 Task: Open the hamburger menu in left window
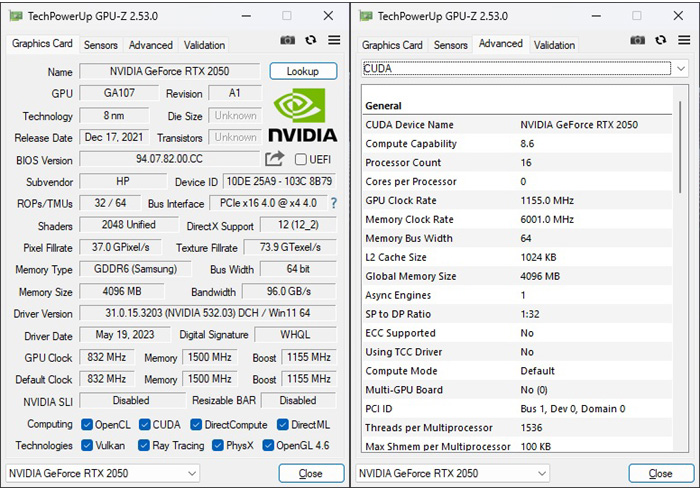coord(334,40)
